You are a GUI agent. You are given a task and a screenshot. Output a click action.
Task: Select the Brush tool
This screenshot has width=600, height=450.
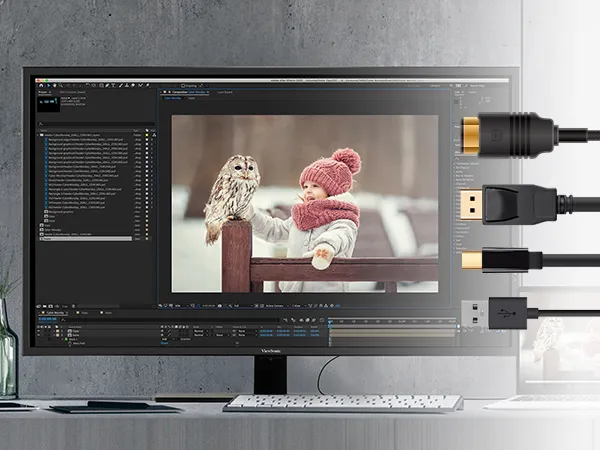[121, 85]
